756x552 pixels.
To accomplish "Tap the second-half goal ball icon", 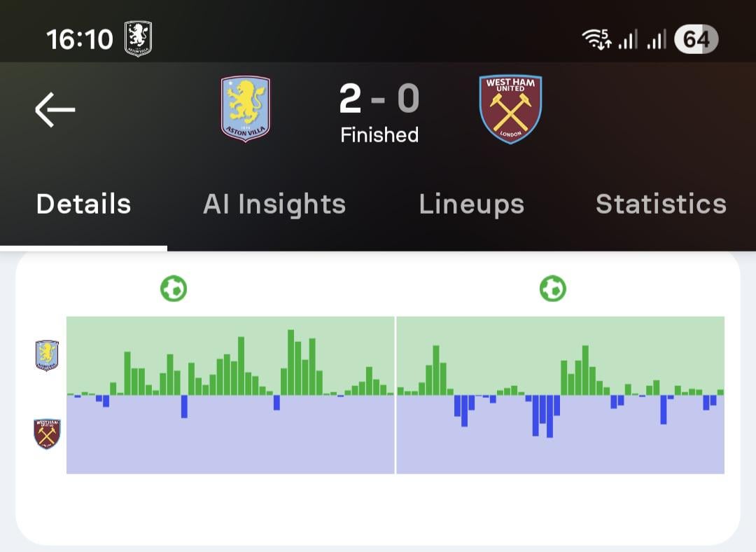I will click(553, 288).
